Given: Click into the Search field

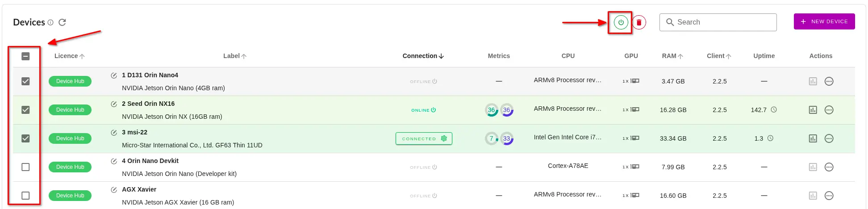Looking at the screenshot, I should coord(723,22).
